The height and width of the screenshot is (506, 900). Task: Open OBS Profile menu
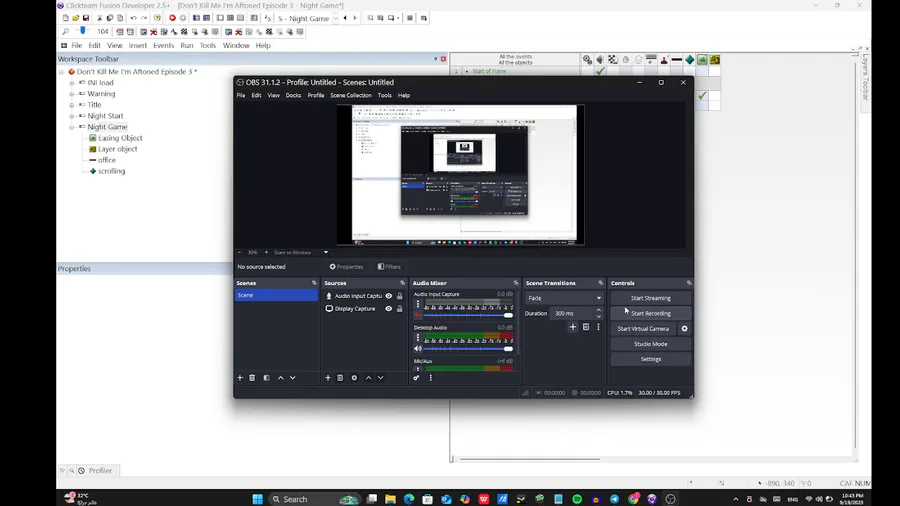click(316, 96)
